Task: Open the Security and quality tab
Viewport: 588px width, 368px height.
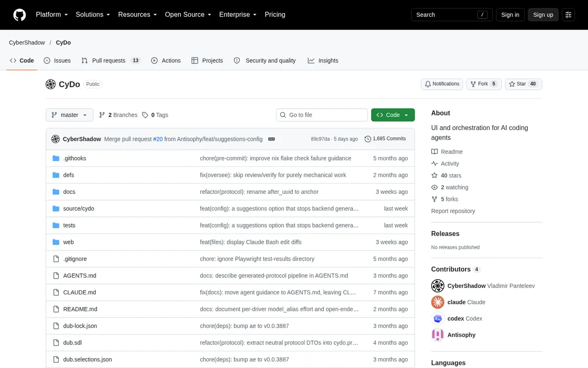Action: [265, 60]
